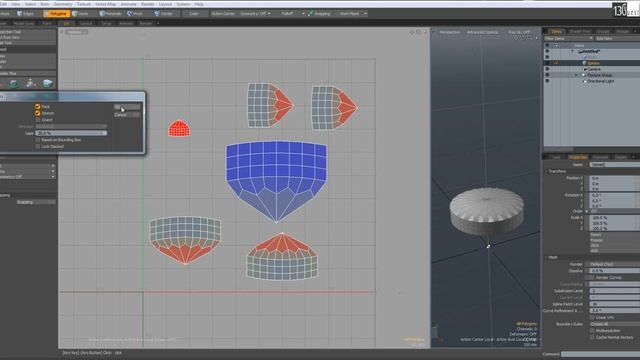Screen dimensions: 640x360
Task: Click the Add Item button
Action: click(617, 38)
